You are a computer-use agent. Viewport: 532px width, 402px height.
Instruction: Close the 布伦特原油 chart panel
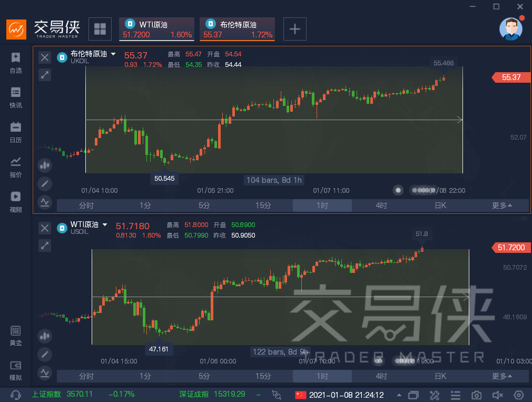click(x=45, y=57)
